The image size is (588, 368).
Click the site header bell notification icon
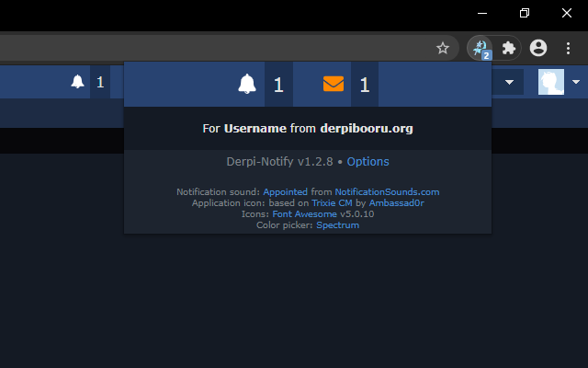point(77,82)
